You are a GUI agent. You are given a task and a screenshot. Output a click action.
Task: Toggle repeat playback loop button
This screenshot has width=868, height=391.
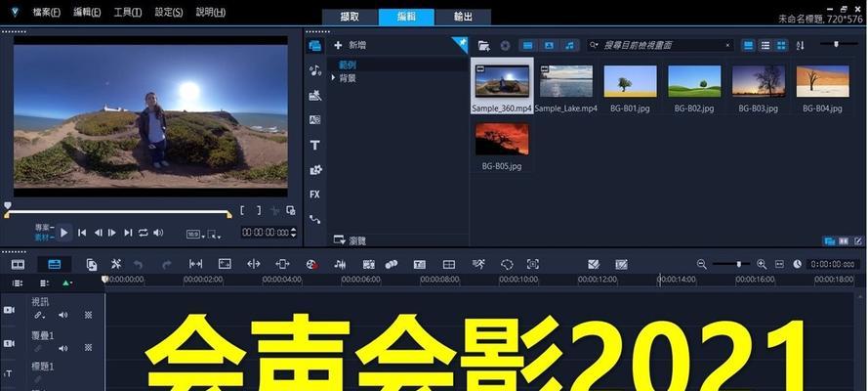tap(143, 233)
